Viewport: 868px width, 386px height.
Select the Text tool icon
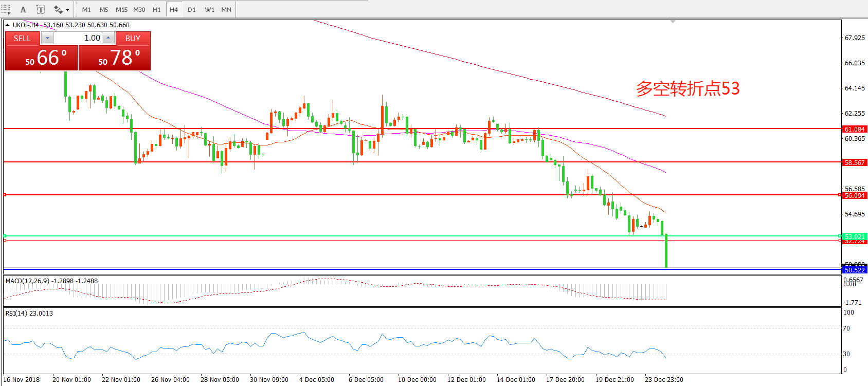click(23, 9)
